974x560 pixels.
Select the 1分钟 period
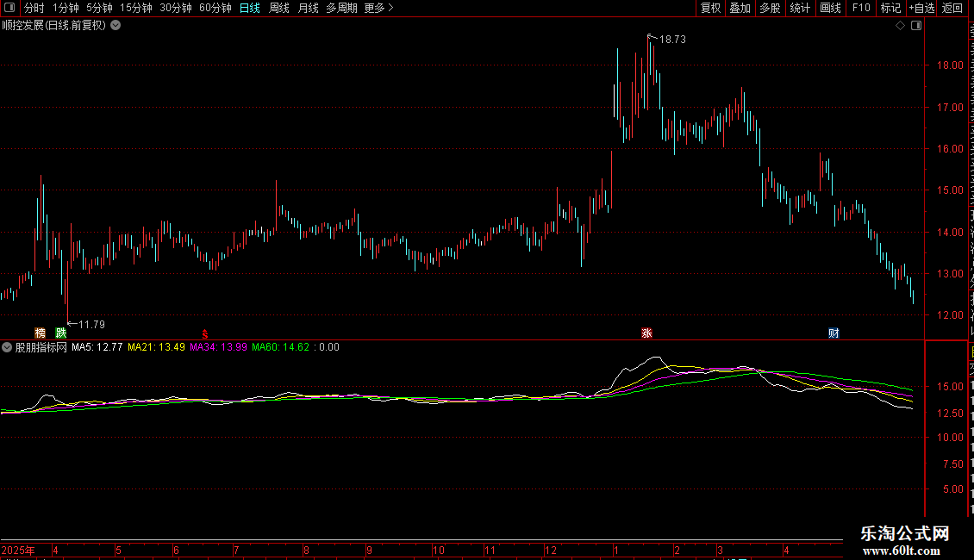tap(66, 8)
